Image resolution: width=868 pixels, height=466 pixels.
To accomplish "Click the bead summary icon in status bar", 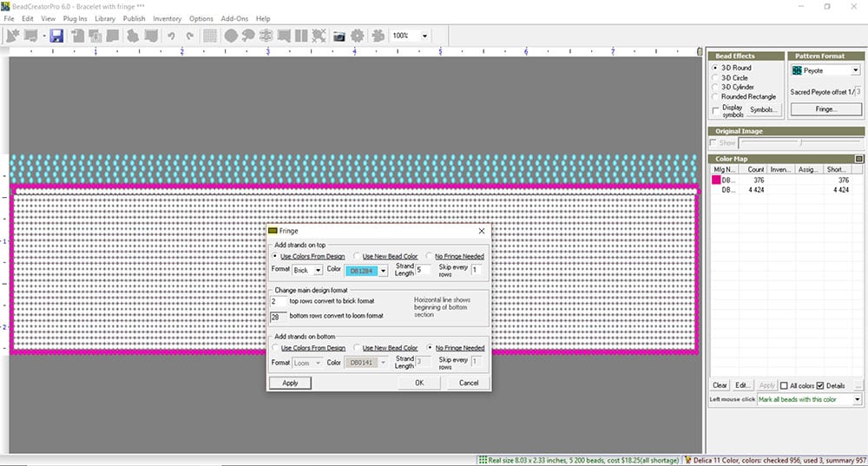I will click(483, 460).
